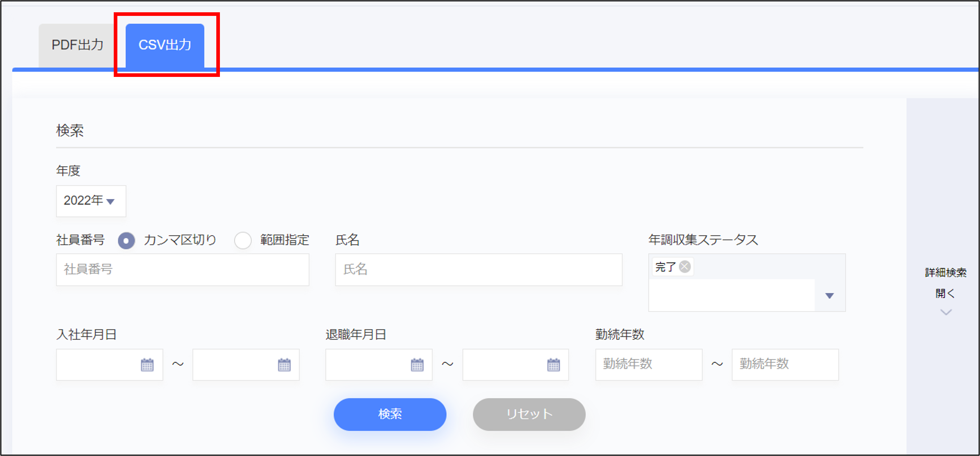Select the 範囲指定 radio button
Image resolution: width=980 pixels, height=456 pixels.
point(243,240)
